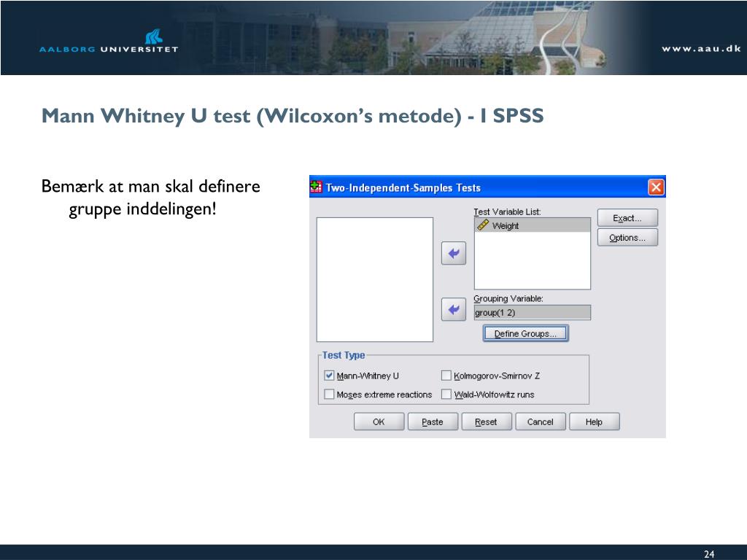Enable Moses extreme reactions checkbox
Screen dimensions: 747x560
coord(329,394)
